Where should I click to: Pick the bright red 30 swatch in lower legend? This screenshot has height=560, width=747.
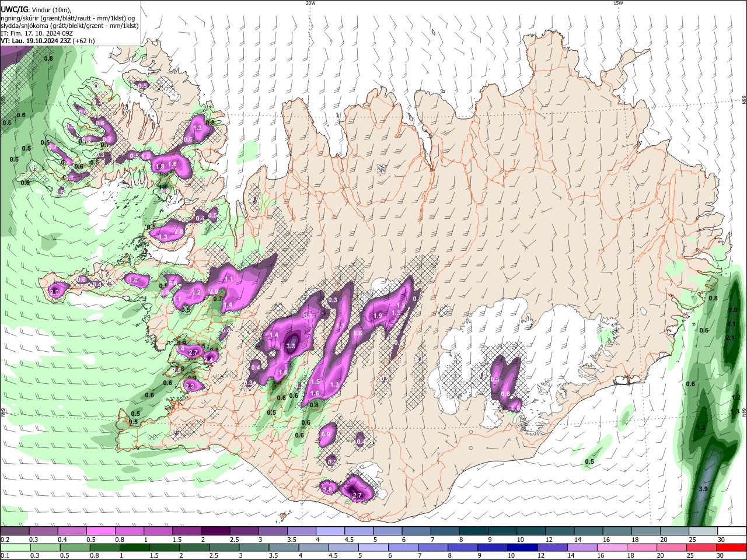pyautogui.click(x=731, y=547)
